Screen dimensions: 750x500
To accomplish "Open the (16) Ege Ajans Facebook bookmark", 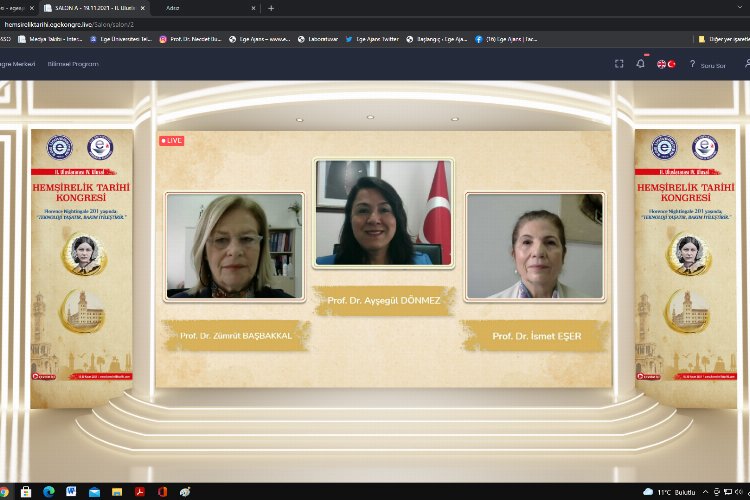I will (507, 39).
